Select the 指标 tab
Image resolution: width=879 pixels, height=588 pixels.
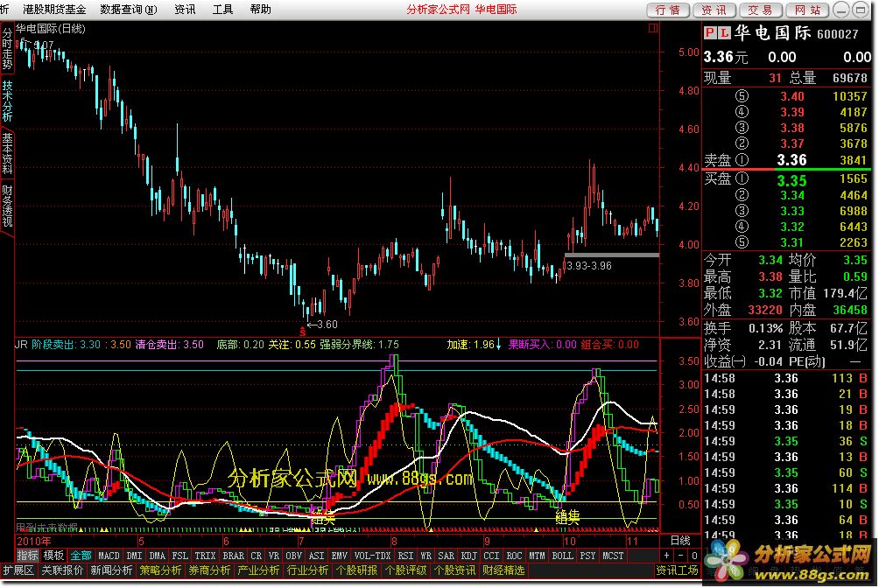click(x=27, y=556)
